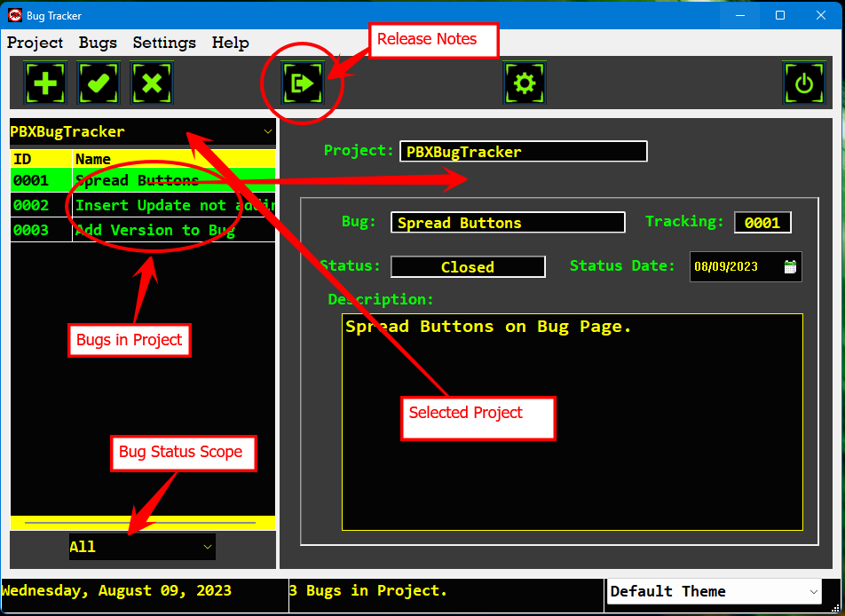The height and width of the screenshot is (616, 845).
Task: Minimize the Bug Tracker window
Action: [740, 15]
